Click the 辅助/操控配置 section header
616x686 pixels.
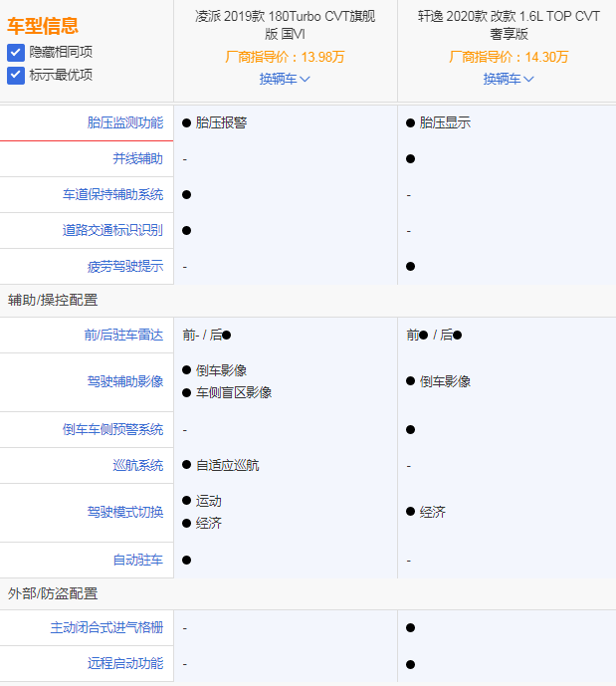(x=53, y=300)
